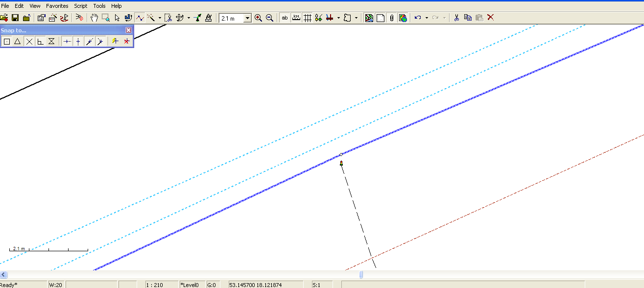Enable snap to triangle option
The height and width of the screenshot is (288, 644).
click(x=18, y=42)
